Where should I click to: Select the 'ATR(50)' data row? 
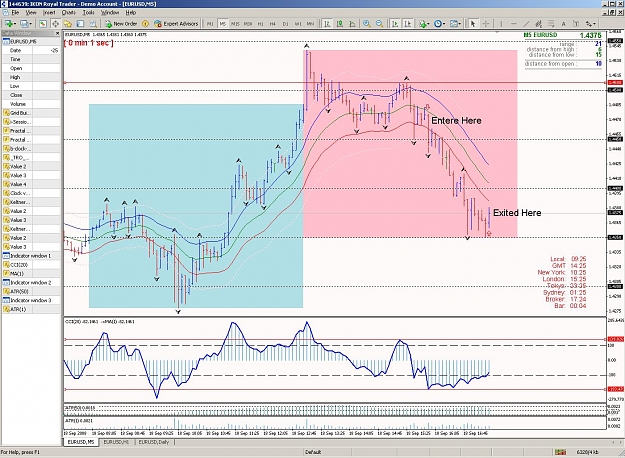(31, 291)
